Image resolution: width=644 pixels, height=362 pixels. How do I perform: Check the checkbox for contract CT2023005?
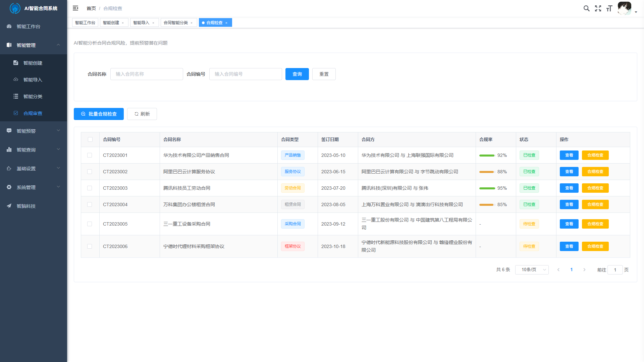90,224
